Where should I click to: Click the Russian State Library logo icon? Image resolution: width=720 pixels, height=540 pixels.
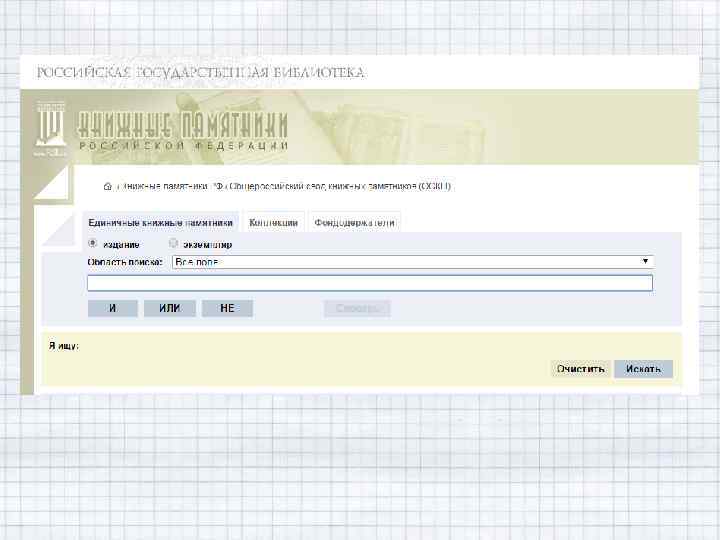click(51, 129)
